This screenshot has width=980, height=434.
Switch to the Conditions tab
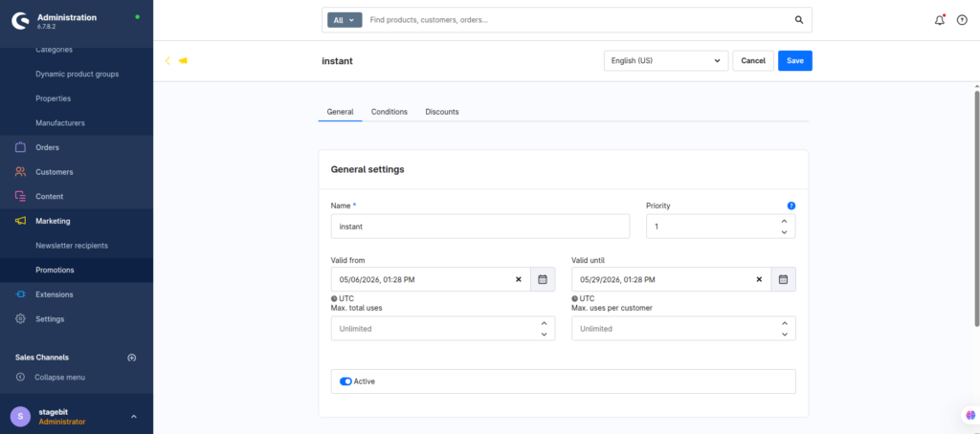click(390, 112)
